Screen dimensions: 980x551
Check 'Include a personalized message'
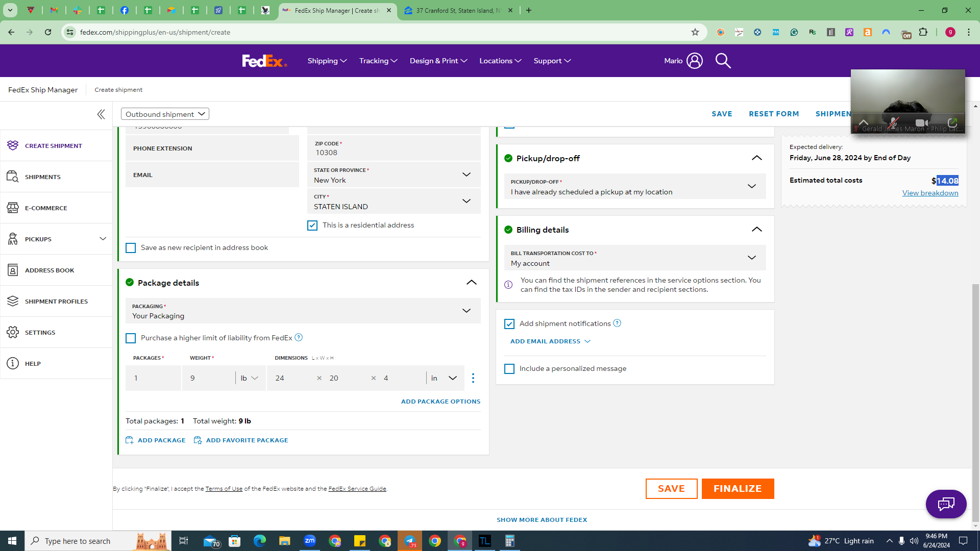pos(509,369)
